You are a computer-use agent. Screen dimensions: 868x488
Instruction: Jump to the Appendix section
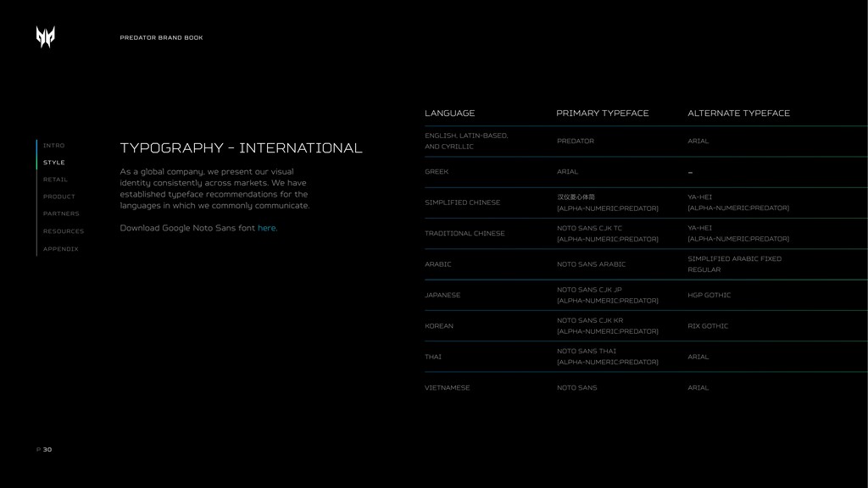[x=60, y=249]
